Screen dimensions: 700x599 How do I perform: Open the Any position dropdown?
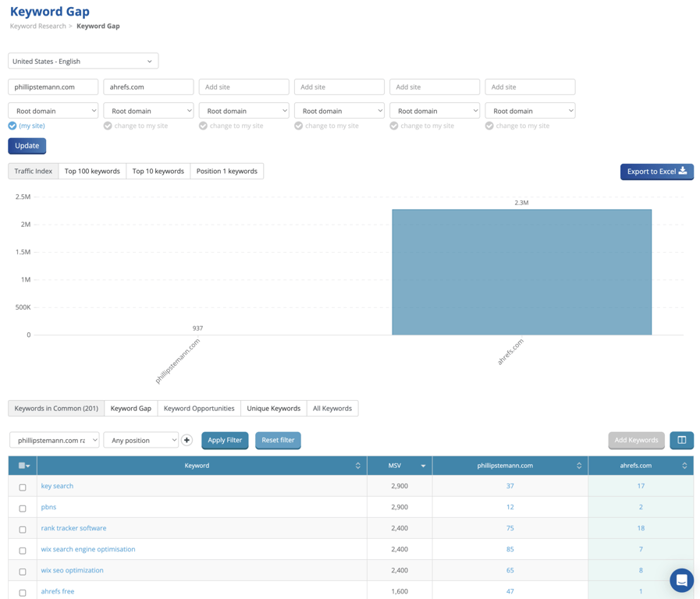(141, 440)
